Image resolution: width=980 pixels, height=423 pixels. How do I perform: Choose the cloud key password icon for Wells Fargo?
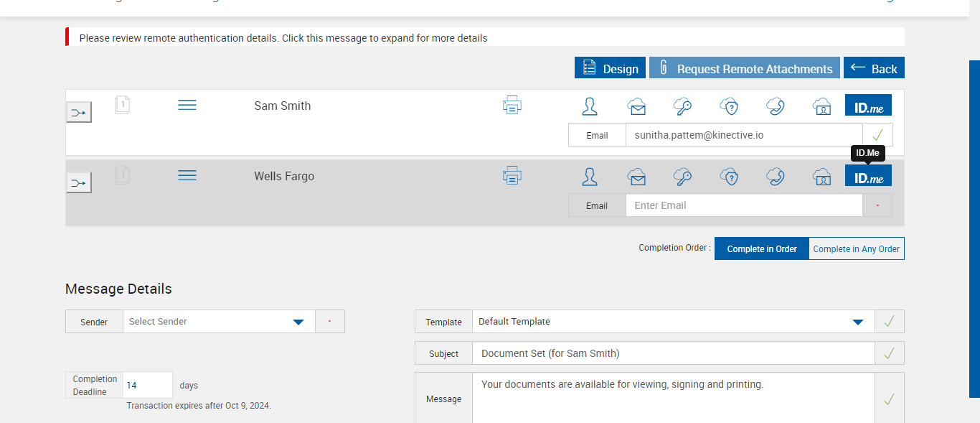point(682,177)
